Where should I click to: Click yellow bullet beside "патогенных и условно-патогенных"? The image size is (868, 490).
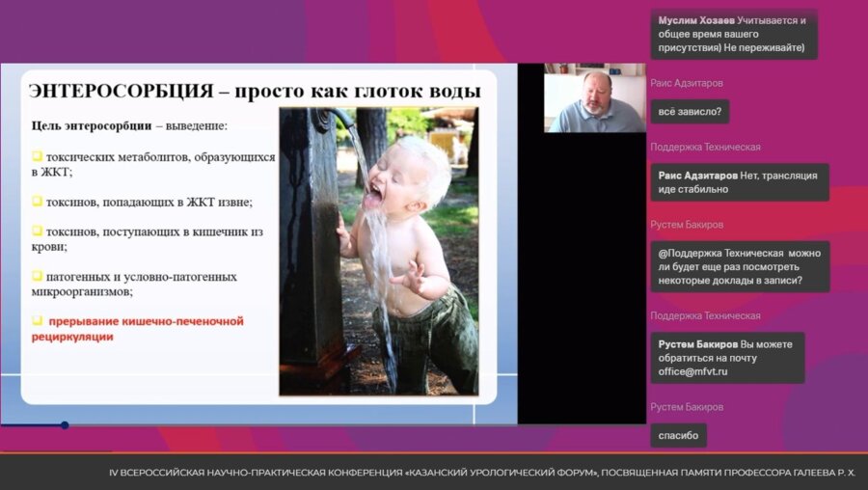click(37, 277)
